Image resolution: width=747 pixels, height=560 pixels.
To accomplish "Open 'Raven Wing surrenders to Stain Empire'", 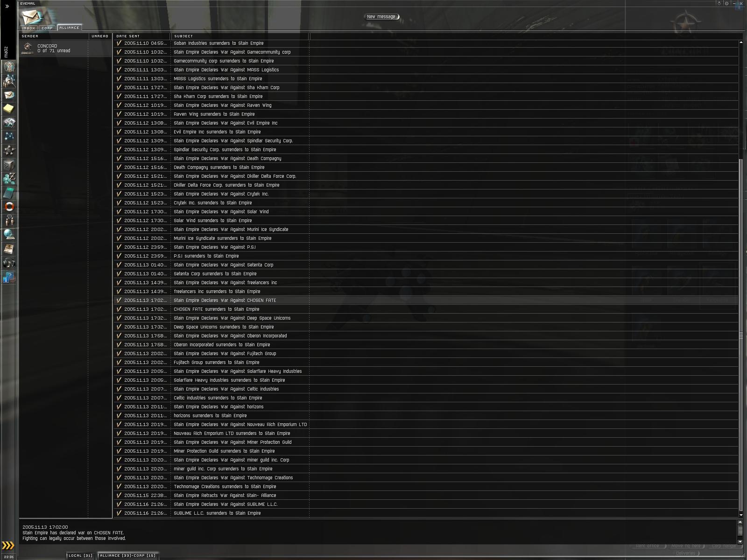I will click(x=426, y=114).
